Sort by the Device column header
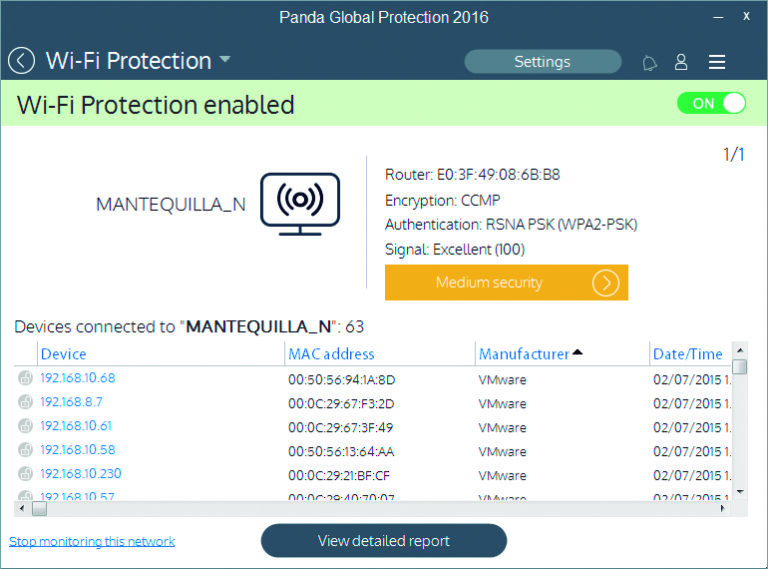 64,354
